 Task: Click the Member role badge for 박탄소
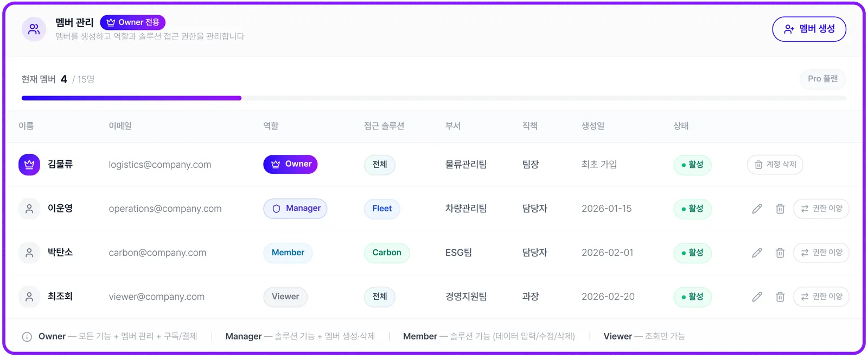pyautogui.click(x=288, y=253)
